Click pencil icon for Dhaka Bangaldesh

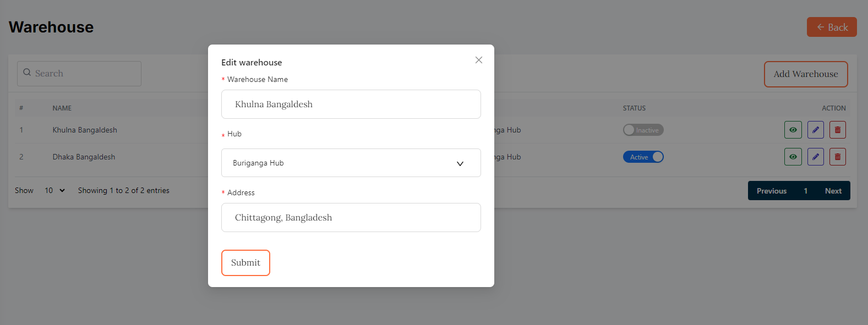(815, 157)
